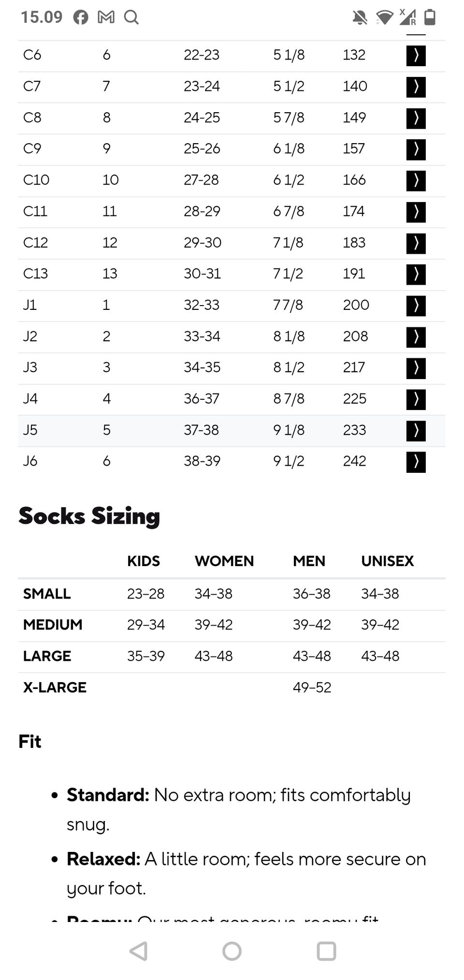Expand the J5 size row arrow
The image size is (464, 980).
pyautogui.click(x=416, y=430)
